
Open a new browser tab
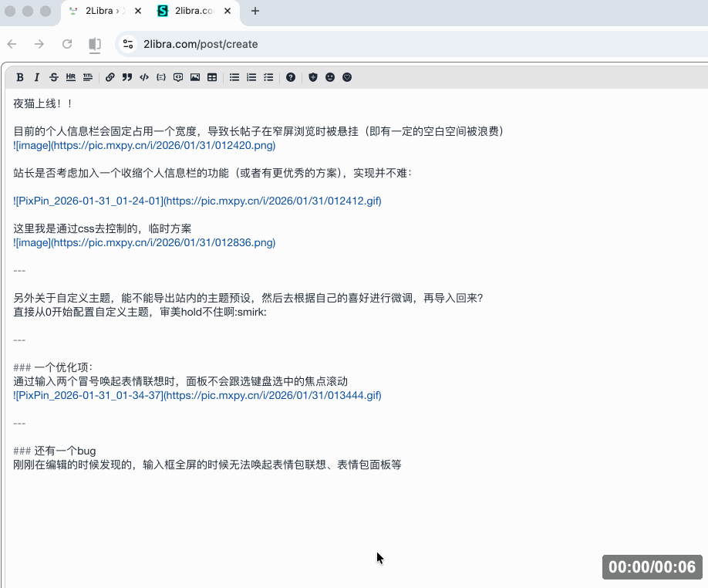pos(255,11)
